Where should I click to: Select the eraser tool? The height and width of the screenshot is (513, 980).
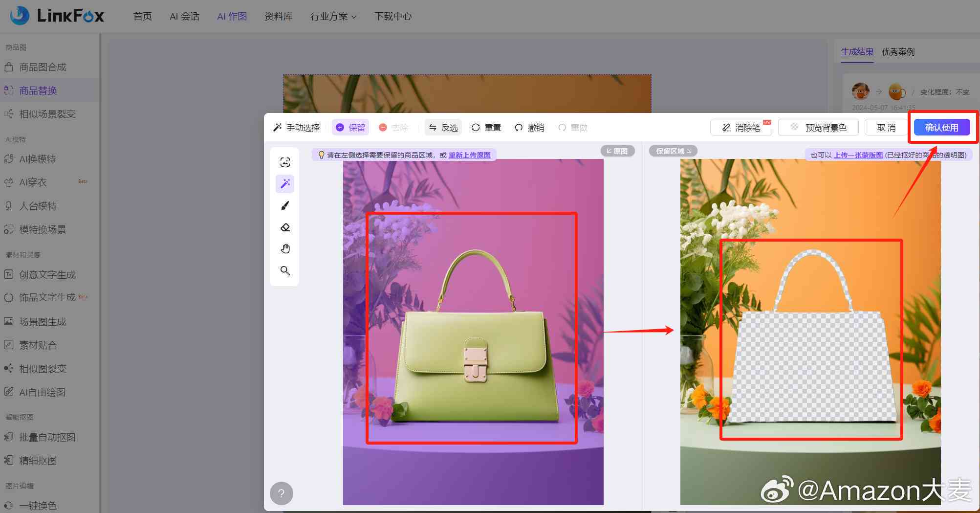[285, 227]
